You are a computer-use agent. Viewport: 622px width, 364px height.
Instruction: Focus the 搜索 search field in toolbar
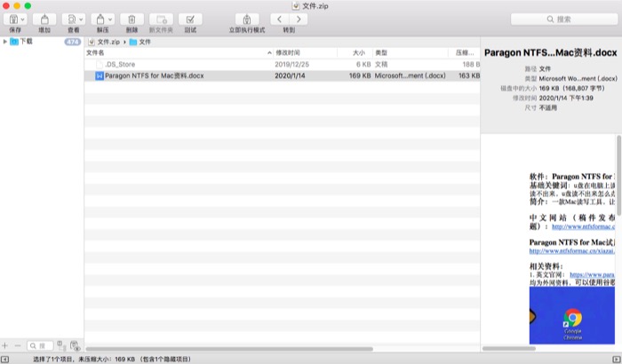click(564, 19)
